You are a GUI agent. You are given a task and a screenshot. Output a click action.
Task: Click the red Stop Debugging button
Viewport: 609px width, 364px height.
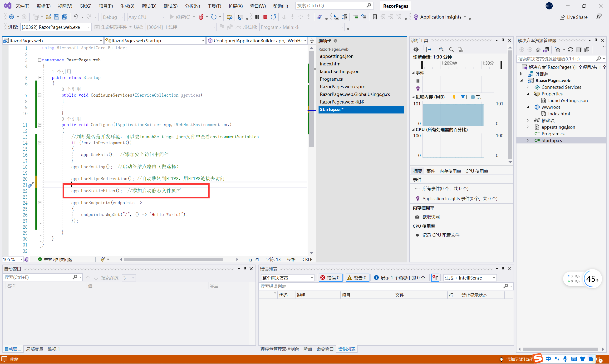[265, 17]
